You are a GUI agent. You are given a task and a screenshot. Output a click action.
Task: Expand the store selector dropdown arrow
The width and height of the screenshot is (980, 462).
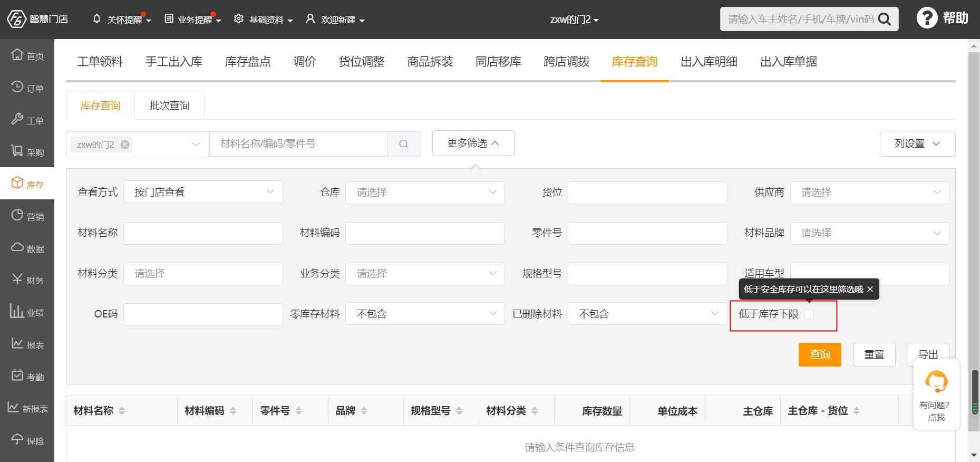(196, 145)
